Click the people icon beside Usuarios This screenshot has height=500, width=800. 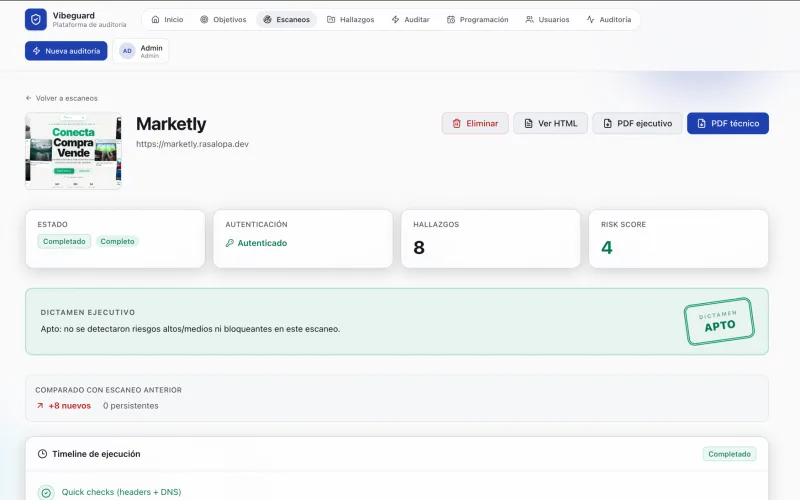point(530,19)
